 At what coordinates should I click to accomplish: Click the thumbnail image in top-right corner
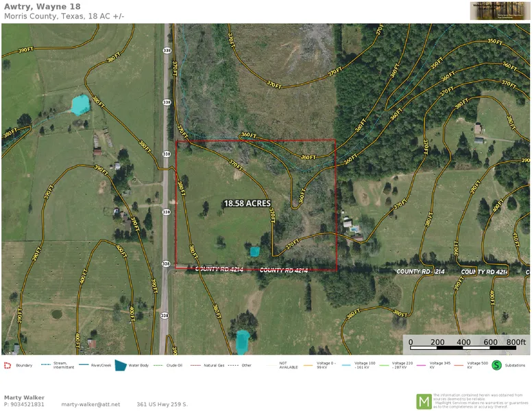pos(499,11)
